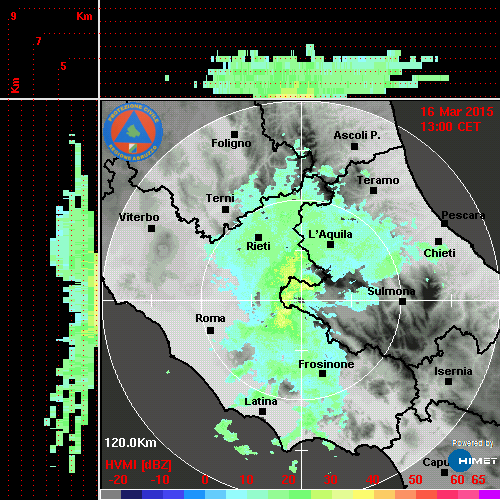500x500 pixels.
Task: Click the Viterbo city square marker
Action: pyautogui.click(x=151, y=229)
